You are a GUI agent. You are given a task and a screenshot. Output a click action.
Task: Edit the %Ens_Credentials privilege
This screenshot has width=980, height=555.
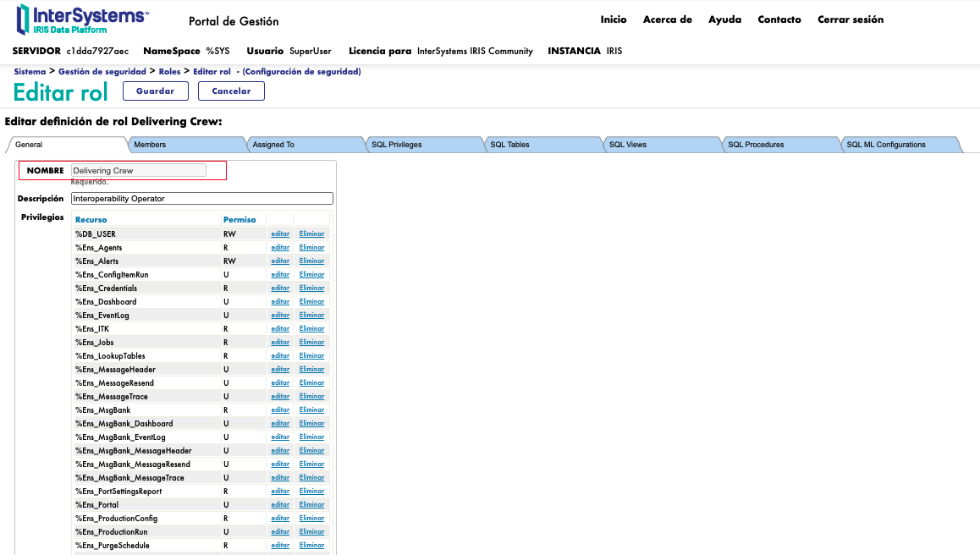[280, 288]
